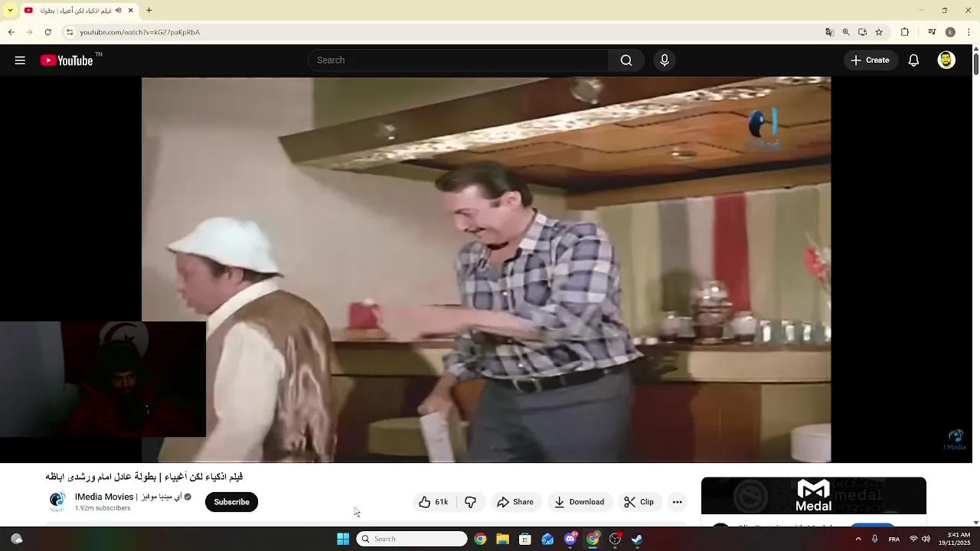
Task: Go to YouTube home via logo
Action: tap(67, 60)
